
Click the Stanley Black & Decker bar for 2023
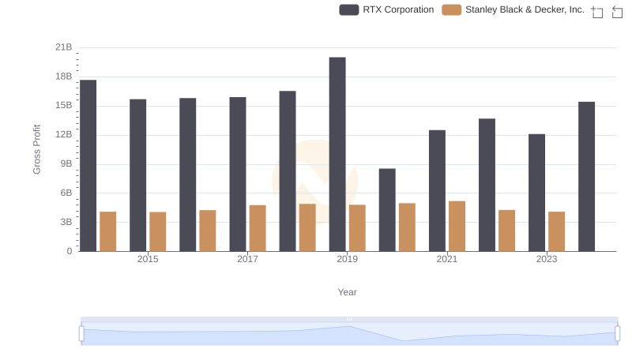(557, 231)
